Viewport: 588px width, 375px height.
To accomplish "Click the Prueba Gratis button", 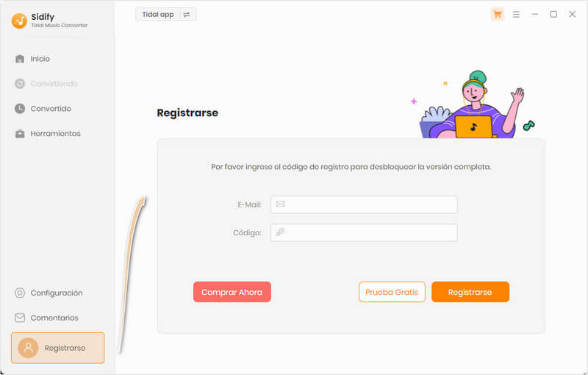I will point(392,292).
